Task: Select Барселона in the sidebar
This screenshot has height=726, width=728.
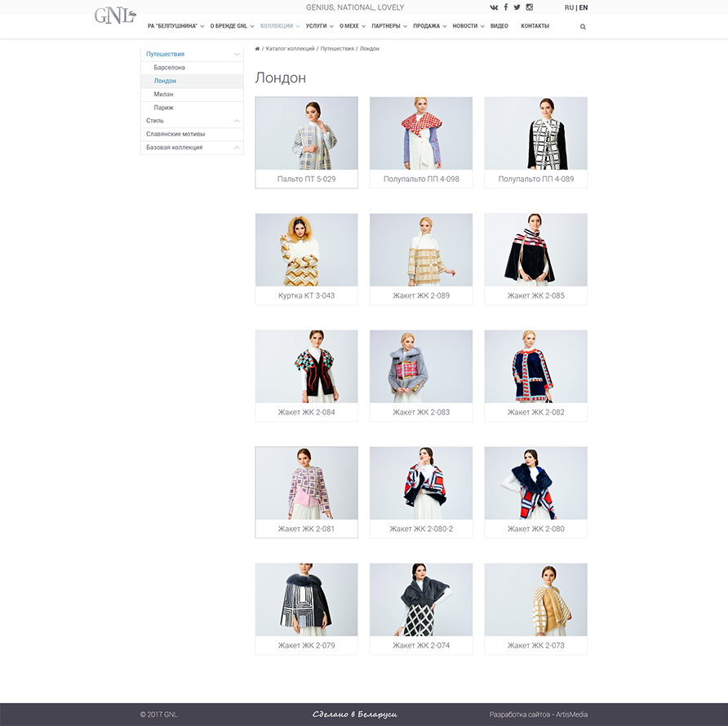Action: pyautogui.click(x=169, y=68)
